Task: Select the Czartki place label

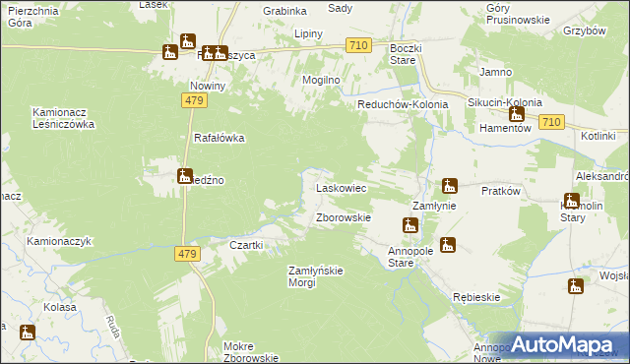Action: tap(246, 245)
